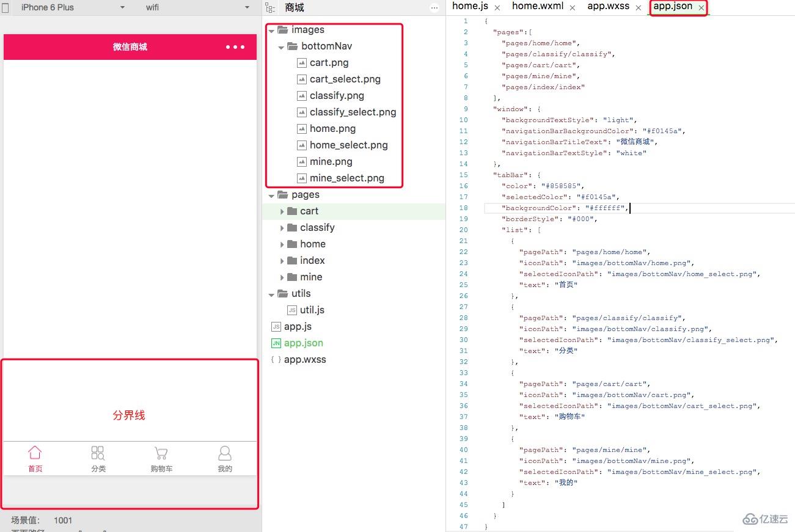
Task: Click the line number 20 in gutter
Action: tap(463, 230)
